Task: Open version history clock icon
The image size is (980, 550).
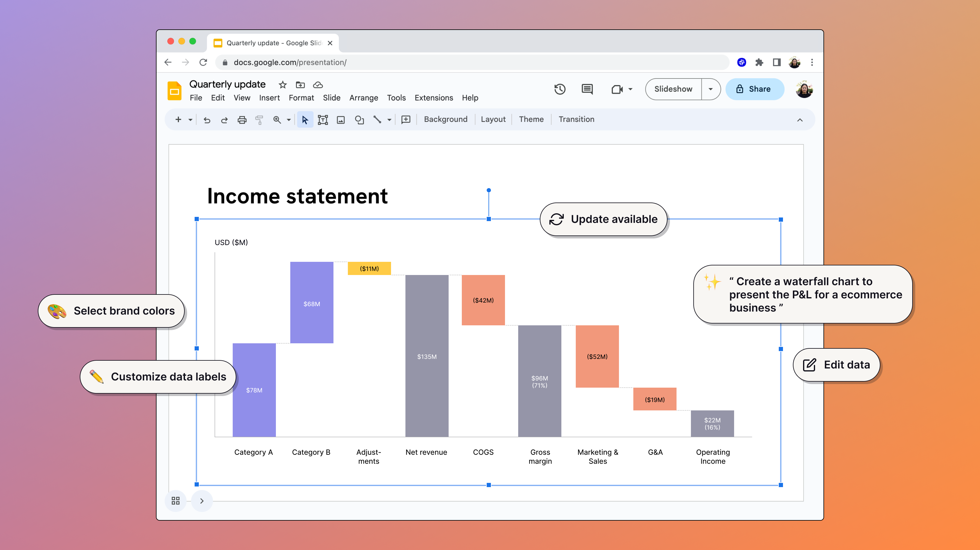Action: tap(560, 89)
